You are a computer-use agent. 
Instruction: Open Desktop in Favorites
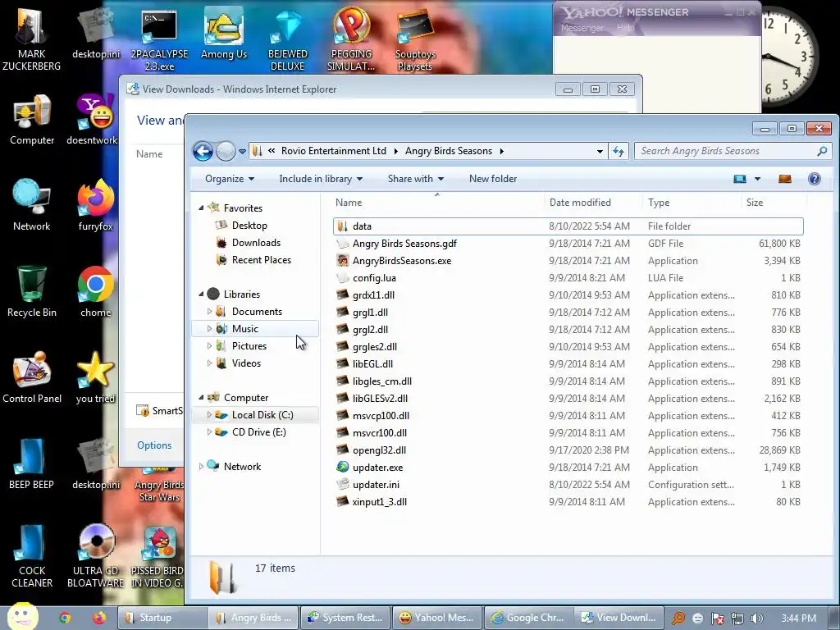click(x=249, y=226)
